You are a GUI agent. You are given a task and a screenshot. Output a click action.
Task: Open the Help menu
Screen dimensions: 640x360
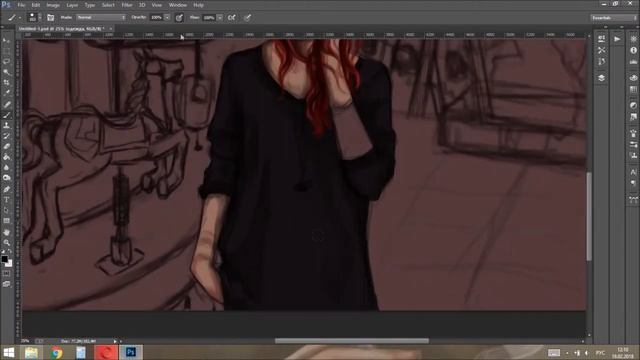coord(198,5)
